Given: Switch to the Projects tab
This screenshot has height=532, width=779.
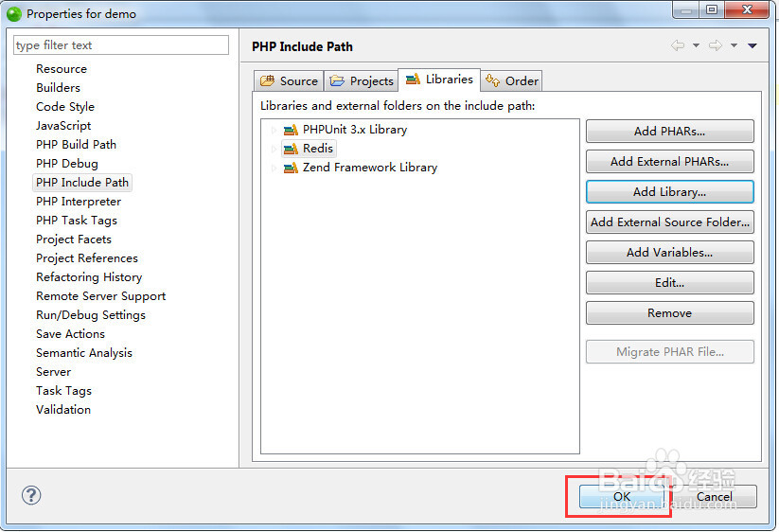Looking at the screenshot, I should coord(362,81).
